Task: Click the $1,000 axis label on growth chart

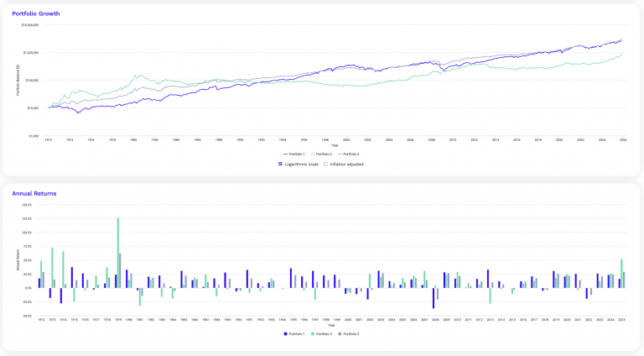Action: [34, 136]
